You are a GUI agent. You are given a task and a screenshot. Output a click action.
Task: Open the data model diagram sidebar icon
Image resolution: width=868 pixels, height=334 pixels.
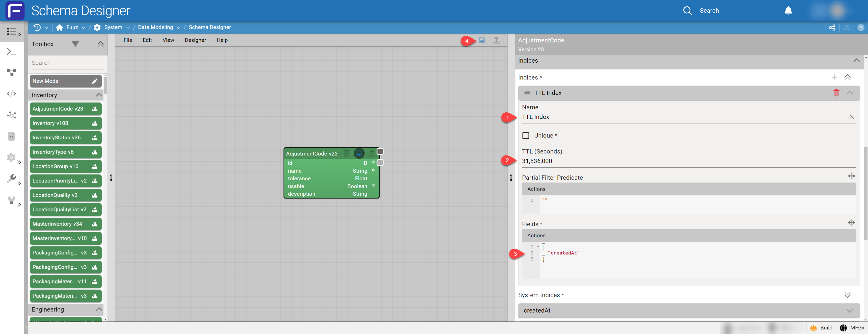click(x=11, y=72)
